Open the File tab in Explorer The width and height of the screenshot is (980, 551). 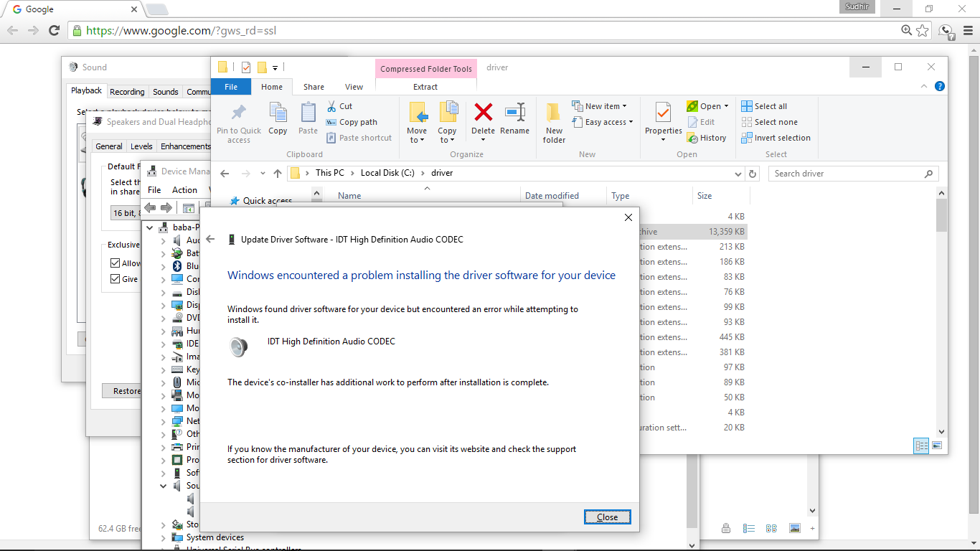tap(231, 87)
